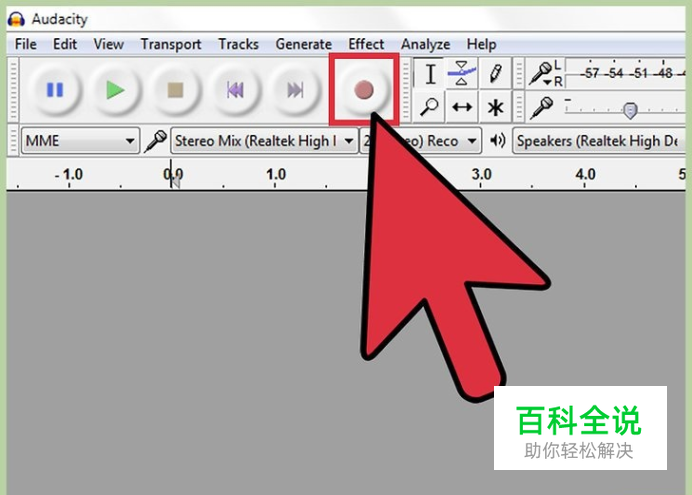Grab the device toolbar grip beside MME
This screenshot has width=692, height=495.
tap(13, 141)
